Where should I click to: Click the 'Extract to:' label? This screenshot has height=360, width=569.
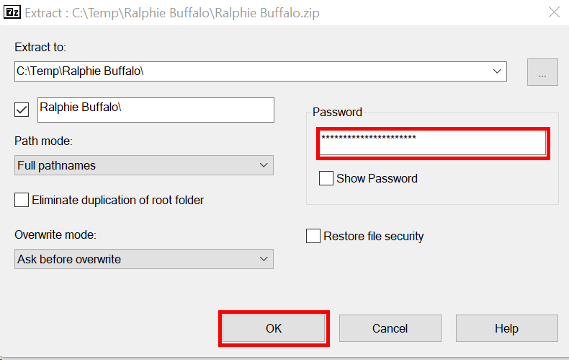[40, 47]
